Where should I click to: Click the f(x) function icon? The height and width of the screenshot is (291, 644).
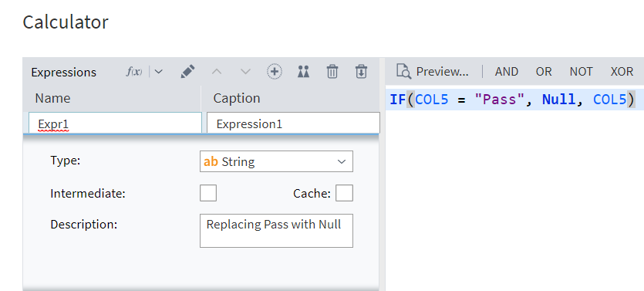pyautogui.click(x=134, y=72)
